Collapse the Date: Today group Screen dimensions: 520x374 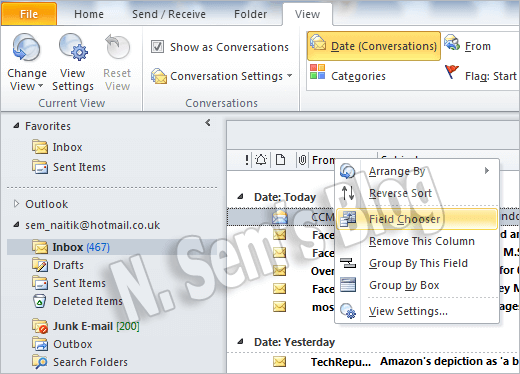240,197
